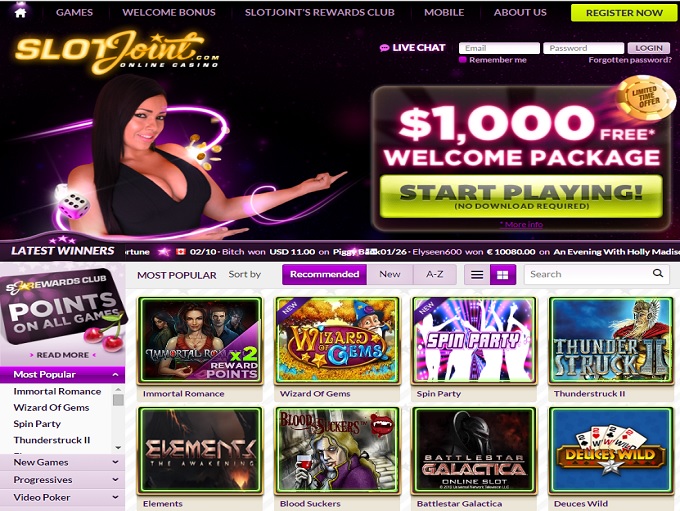Click the Register Now button
Image resolution: width=680 pixels, height=511 pixels.
pos(624,13)
